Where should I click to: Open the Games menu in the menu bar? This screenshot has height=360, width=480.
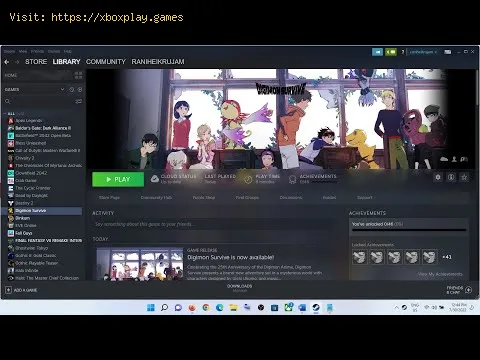(x=54, y=51)
